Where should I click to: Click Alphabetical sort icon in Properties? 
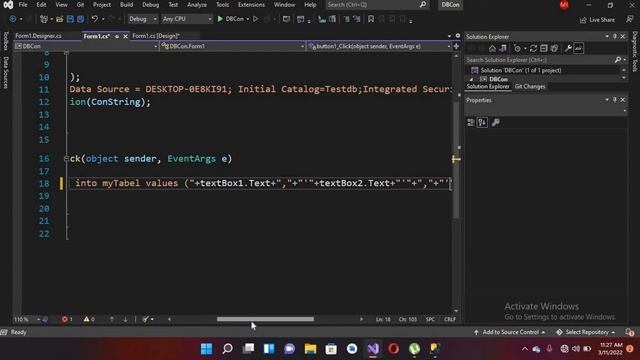pyautogui.click(x=482, y=122)
